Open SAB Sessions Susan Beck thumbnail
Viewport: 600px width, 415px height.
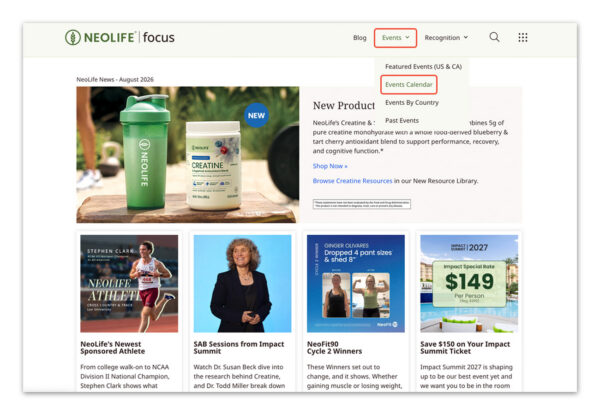coord(242,283)
